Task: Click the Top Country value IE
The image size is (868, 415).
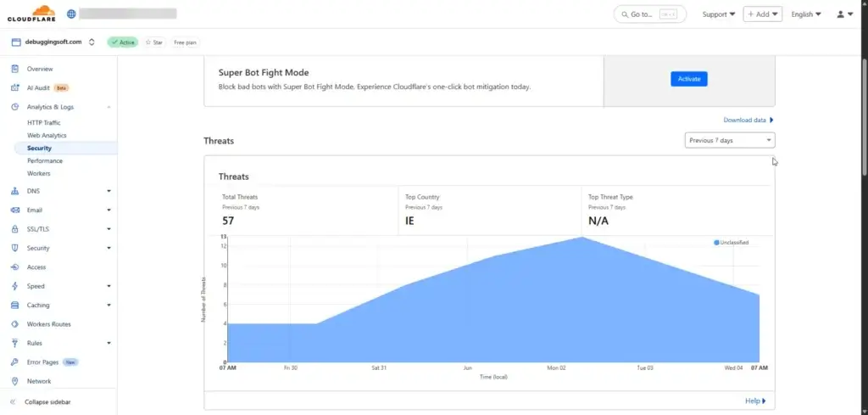Action: pyautogui.click(x=409, y=221)
